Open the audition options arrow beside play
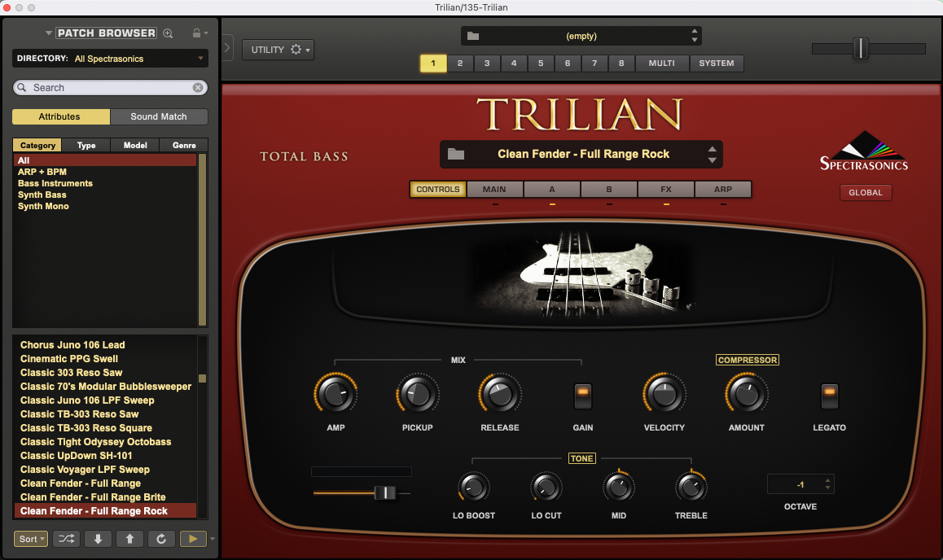Screen dimensions: 943x560 click(x=213, y=539)
